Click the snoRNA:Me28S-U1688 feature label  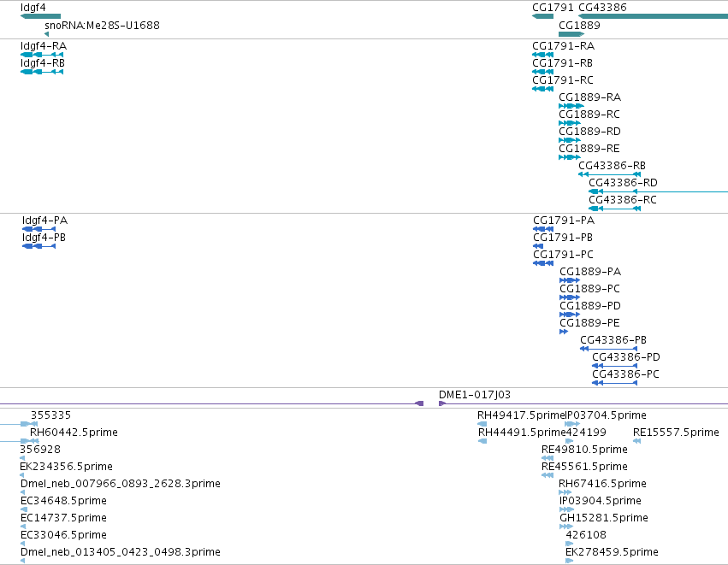pos(102,26)
